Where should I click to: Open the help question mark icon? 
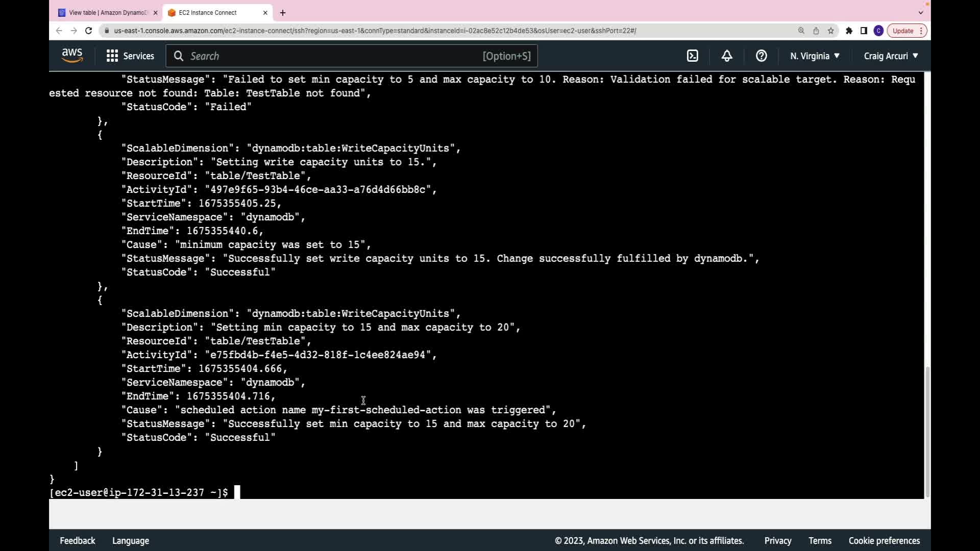[x=761, y=56]
